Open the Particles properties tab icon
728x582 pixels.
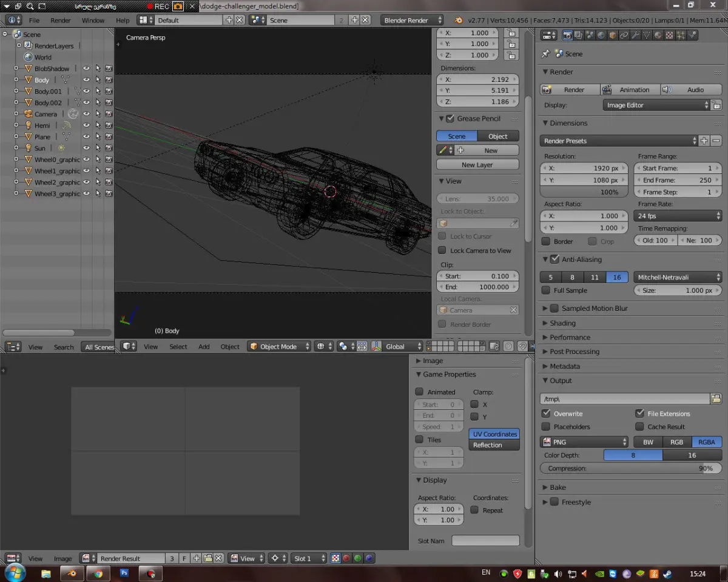point(681,35)
